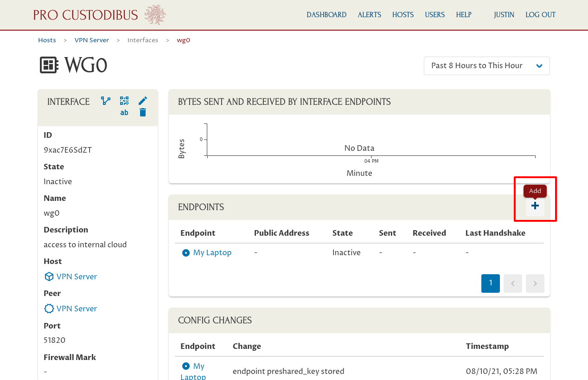Image resolution: width=588 pixels, height=380 pixels.
Task: Click the Inactive value under State
Action: (58, 181)
